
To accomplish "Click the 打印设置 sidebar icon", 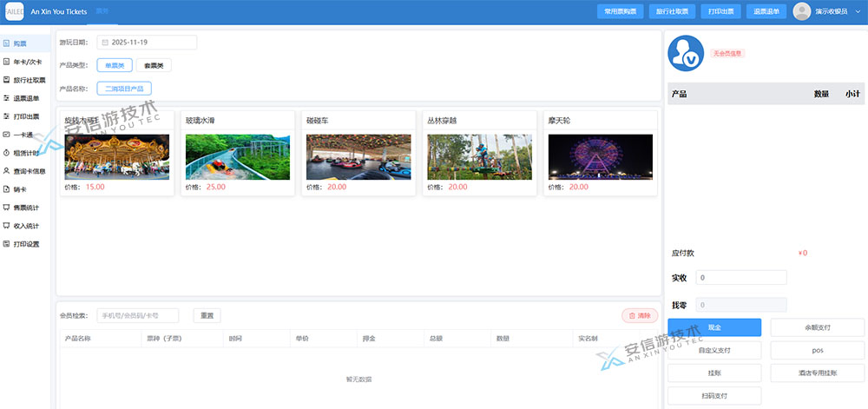I will point(6,244).
